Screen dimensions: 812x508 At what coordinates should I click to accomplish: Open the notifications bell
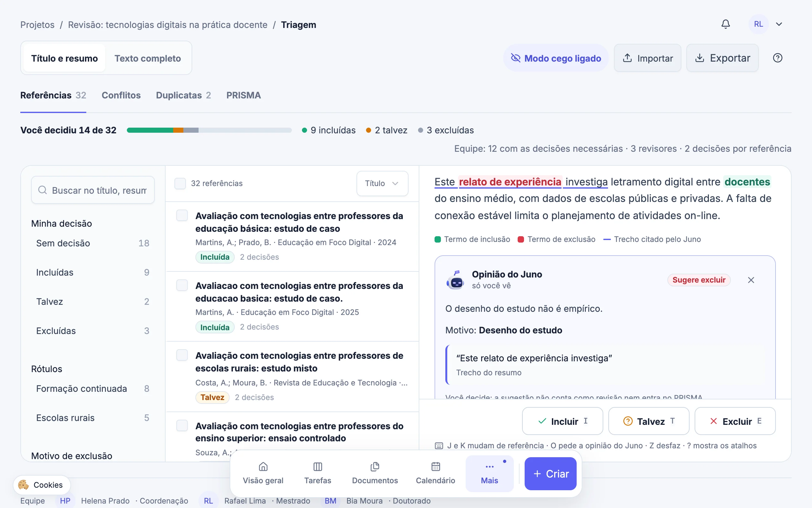pyautogui.click(x=725, y=24)
